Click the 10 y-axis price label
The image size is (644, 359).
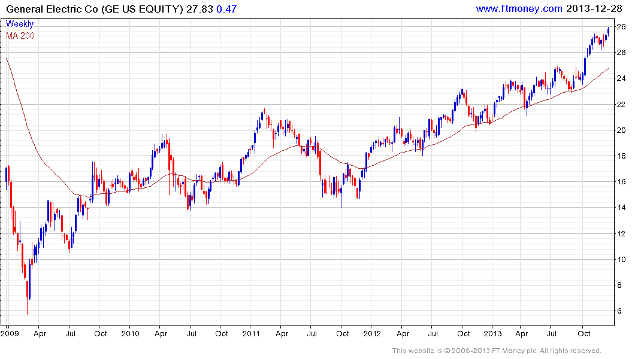click(x=621, y=259)
